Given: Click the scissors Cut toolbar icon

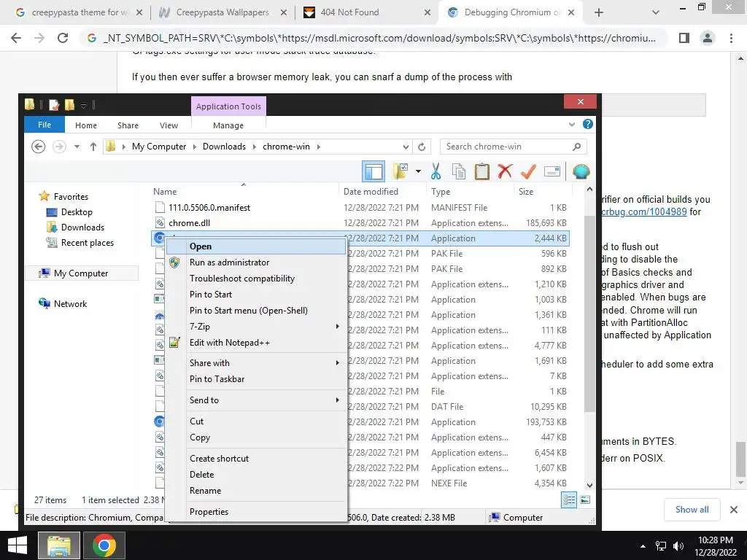Looking at the screenshot, I should tap(436, 171).
